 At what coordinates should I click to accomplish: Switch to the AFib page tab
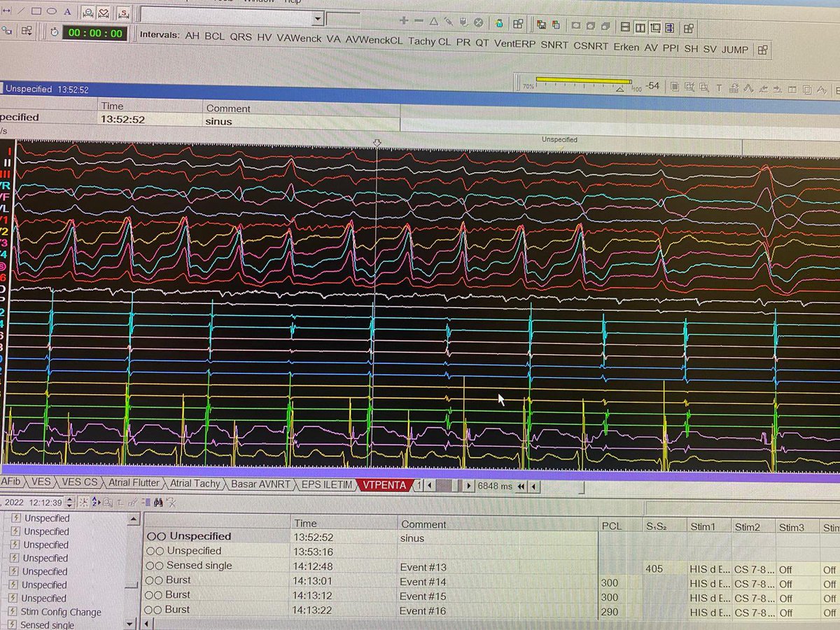pos(10,482)
